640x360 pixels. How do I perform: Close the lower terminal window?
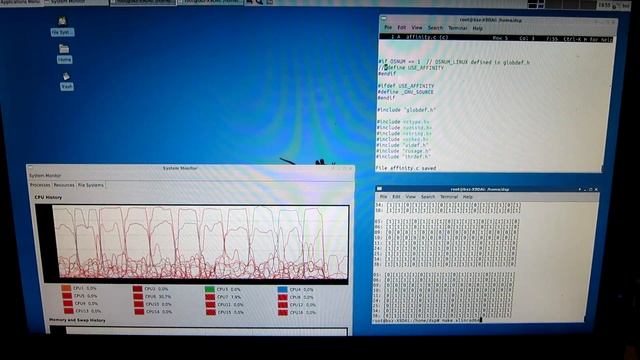click(596, 189)
